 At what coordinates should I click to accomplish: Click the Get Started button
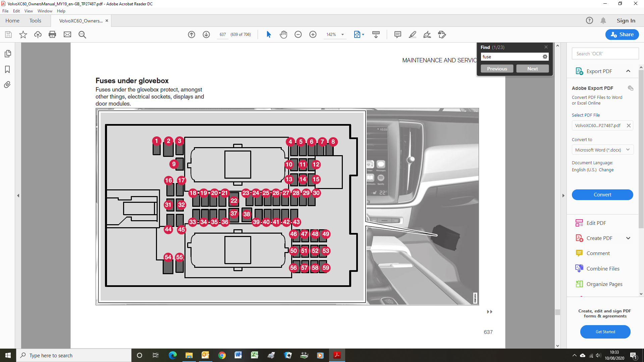click(605, 332)
